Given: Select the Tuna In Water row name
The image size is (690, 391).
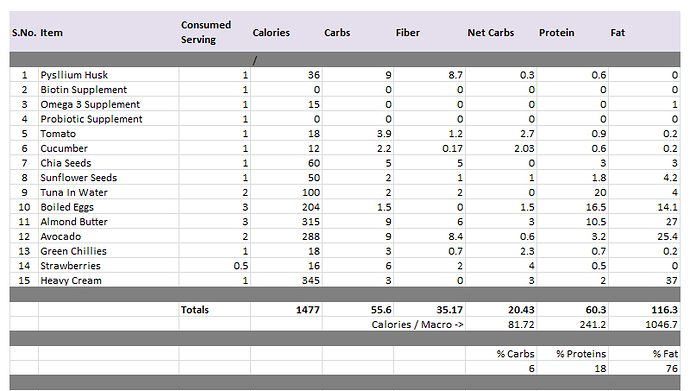Looking at the screenshot, I should click(74, 193).
